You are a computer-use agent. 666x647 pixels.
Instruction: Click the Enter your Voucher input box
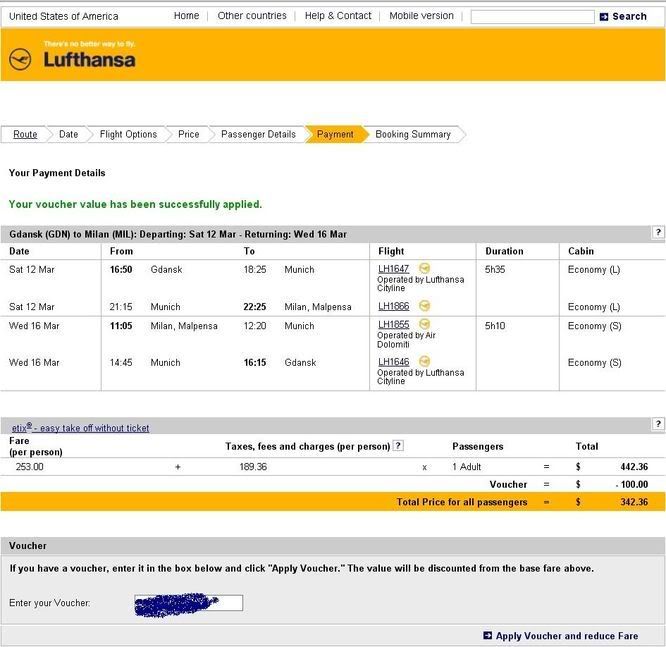(x=189, y=603)
